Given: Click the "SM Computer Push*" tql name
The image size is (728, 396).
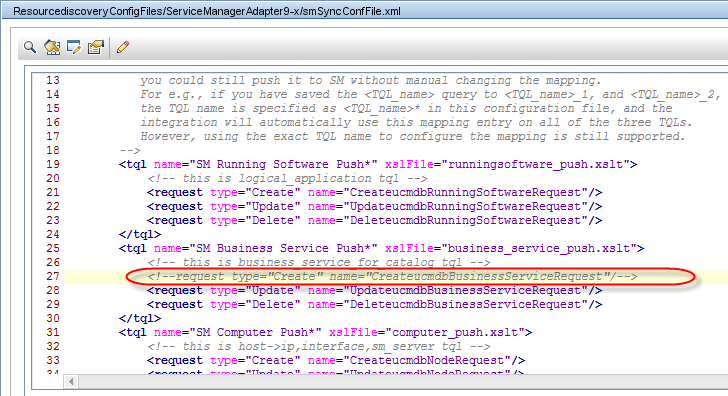Looking at the screenshot, I should point(255,332).
